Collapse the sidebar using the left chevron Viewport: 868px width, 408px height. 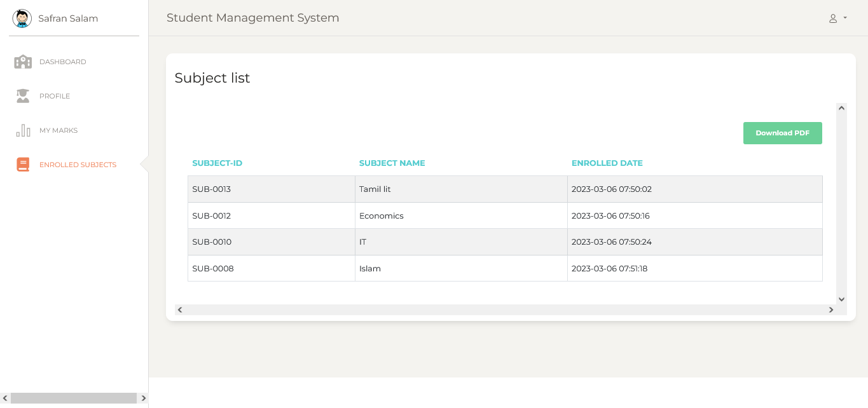[5, 398]
